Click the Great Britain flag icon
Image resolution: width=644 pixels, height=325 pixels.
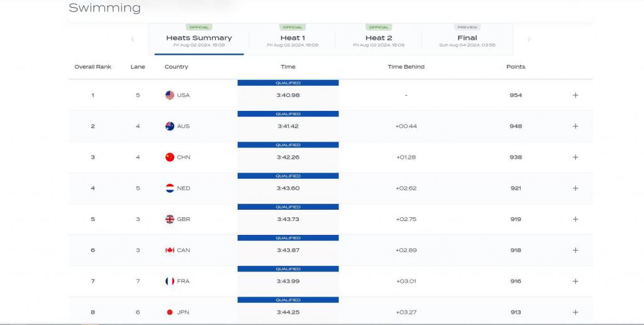click(170, 219)
